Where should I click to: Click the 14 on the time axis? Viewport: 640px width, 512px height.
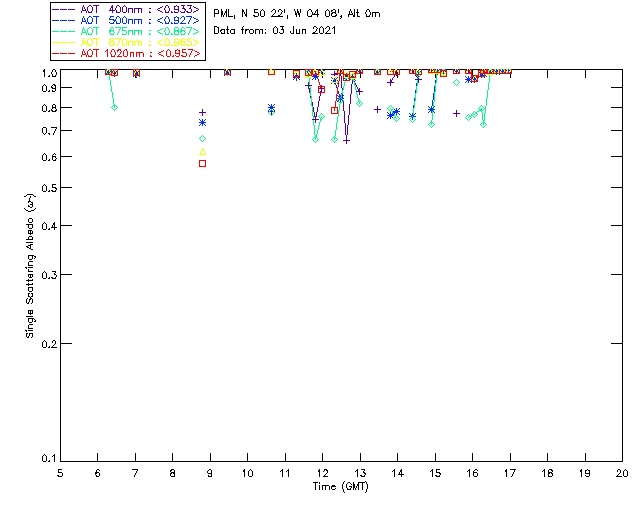click(398, 473)
